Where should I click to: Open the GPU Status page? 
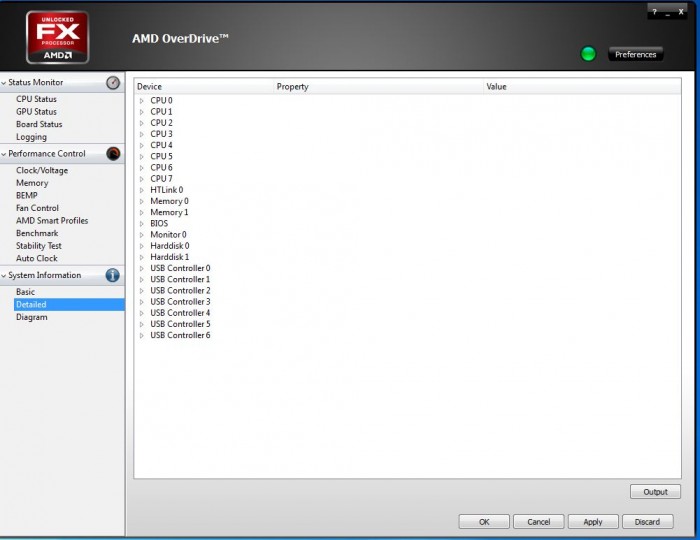36,112
